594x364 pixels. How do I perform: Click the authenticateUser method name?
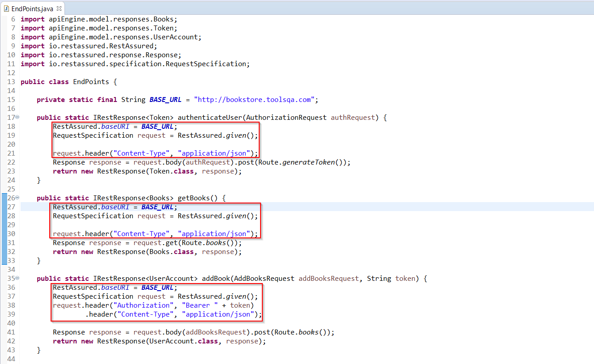tap(210, 118)
